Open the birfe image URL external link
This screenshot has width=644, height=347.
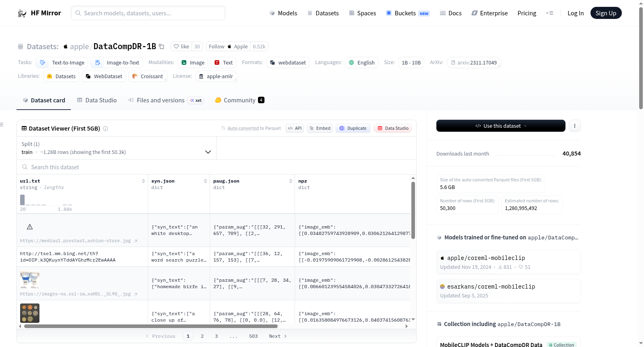(136, 294)
